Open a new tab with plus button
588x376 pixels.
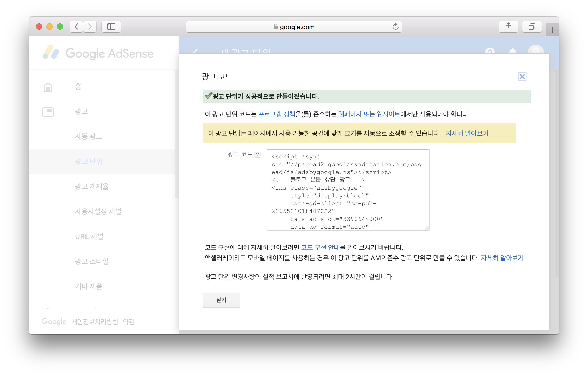(552, 30)
